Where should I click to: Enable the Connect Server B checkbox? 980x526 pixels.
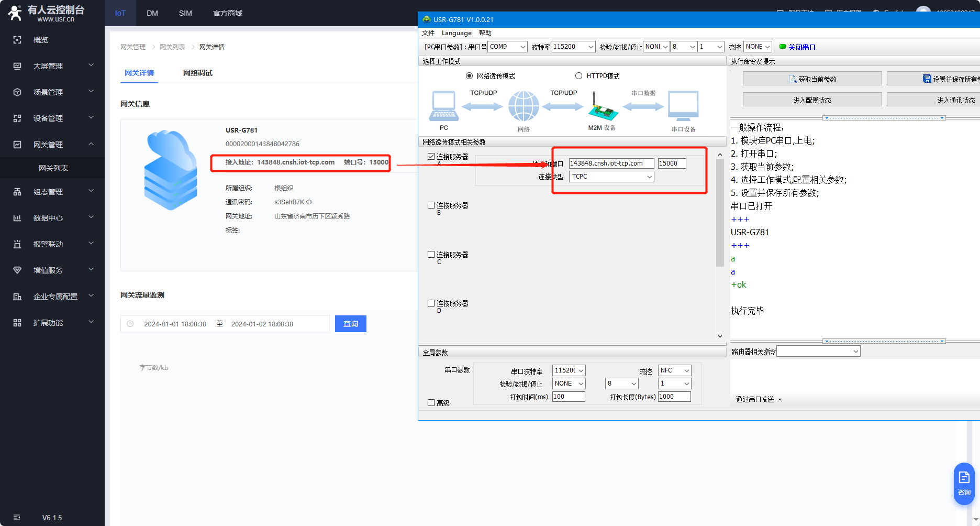[x=431, y=205]
